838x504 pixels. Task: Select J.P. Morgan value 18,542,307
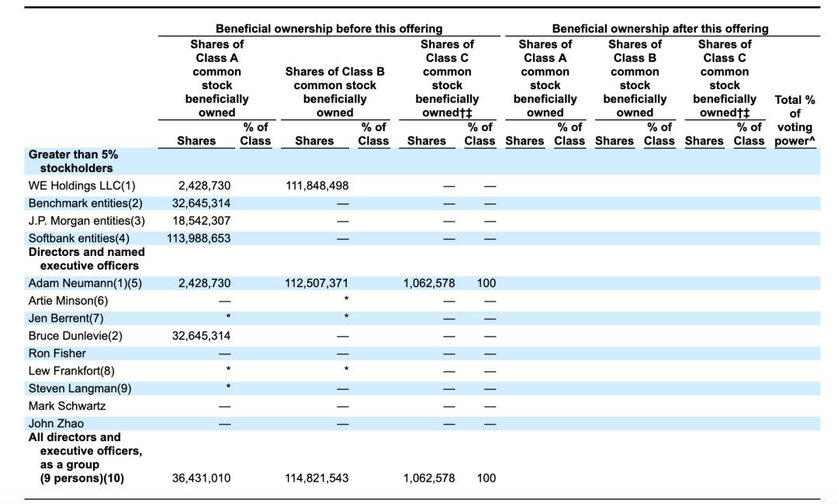coord(202,221)
